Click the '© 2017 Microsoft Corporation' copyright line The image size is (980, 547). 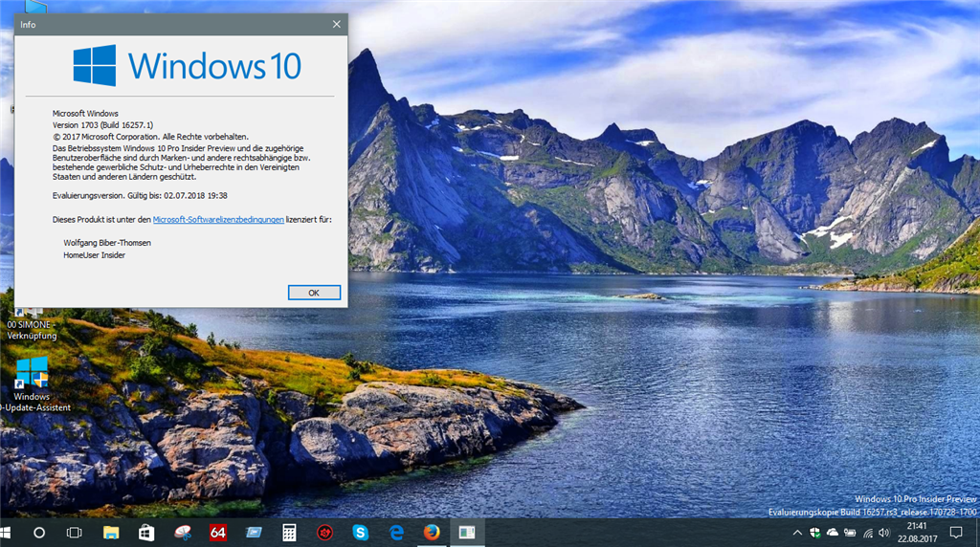click(150, 137)
